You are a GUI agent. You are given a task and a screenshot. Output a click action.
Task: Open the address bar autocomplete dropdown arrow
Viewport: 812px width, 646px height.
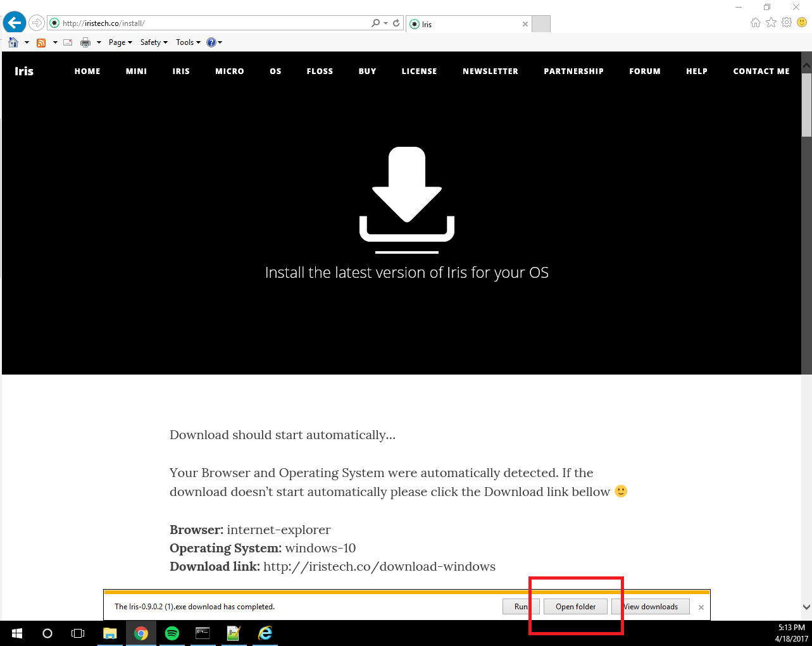[385, 23]
